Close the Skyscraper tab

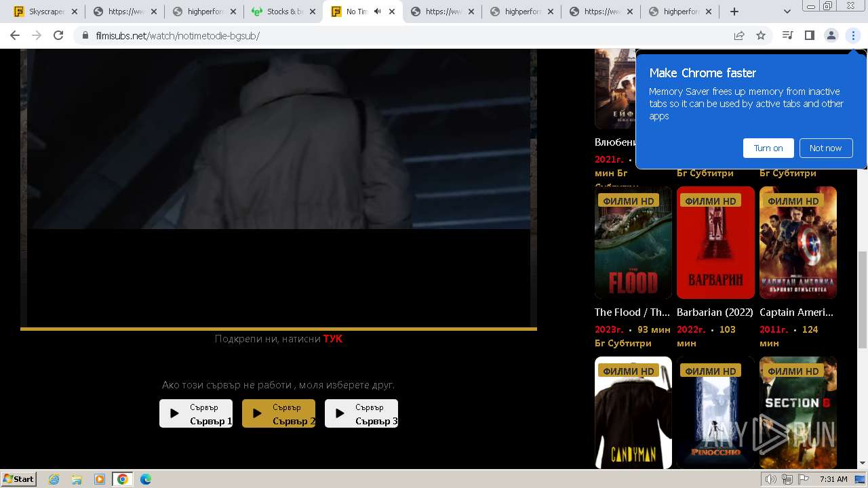tap(75, 12)
